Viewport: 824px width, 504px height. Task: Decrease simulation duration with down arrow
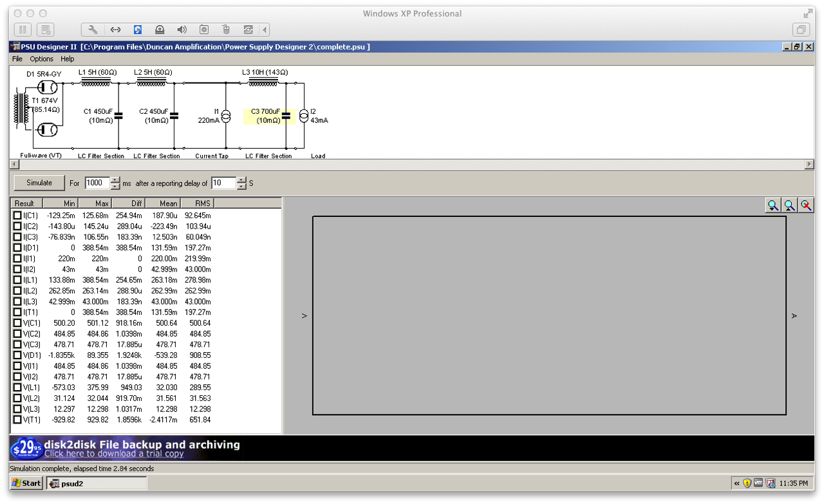point(115,187)
